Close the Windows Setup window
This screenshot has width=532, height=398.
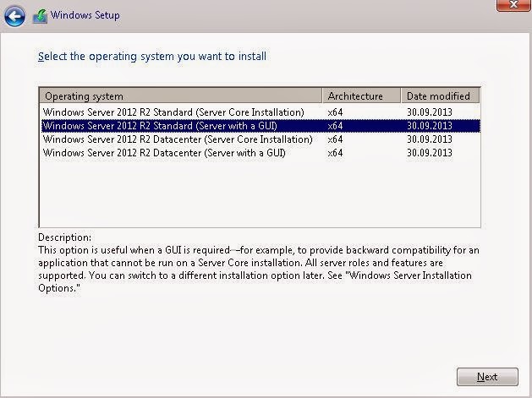click(x=513, y=5)
